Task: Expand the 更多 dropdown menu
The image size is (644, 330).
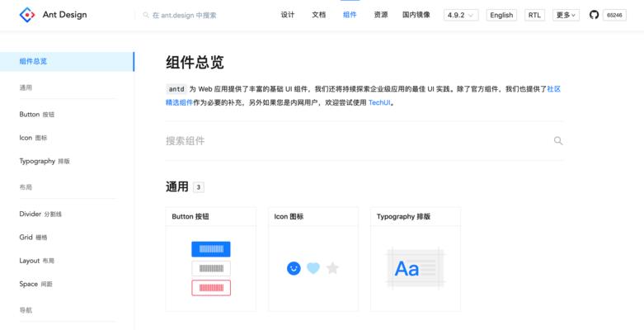Action: point(566,15)
